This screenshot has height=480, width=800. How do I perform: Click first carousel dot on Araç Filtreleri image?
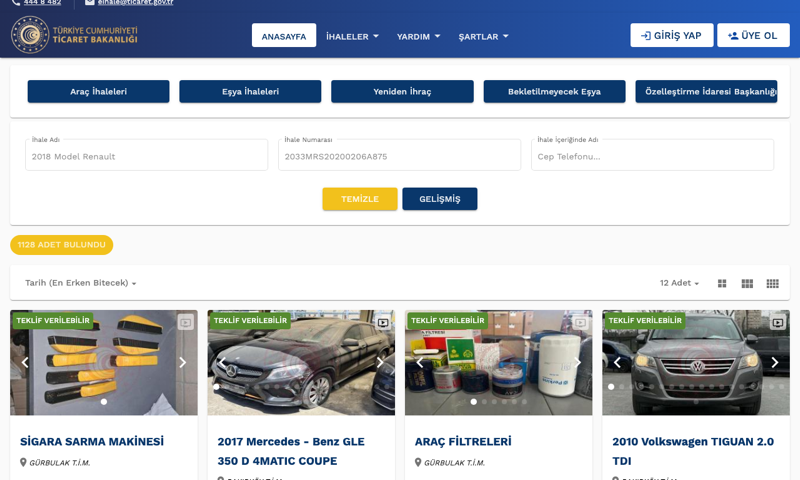(474, 402)
